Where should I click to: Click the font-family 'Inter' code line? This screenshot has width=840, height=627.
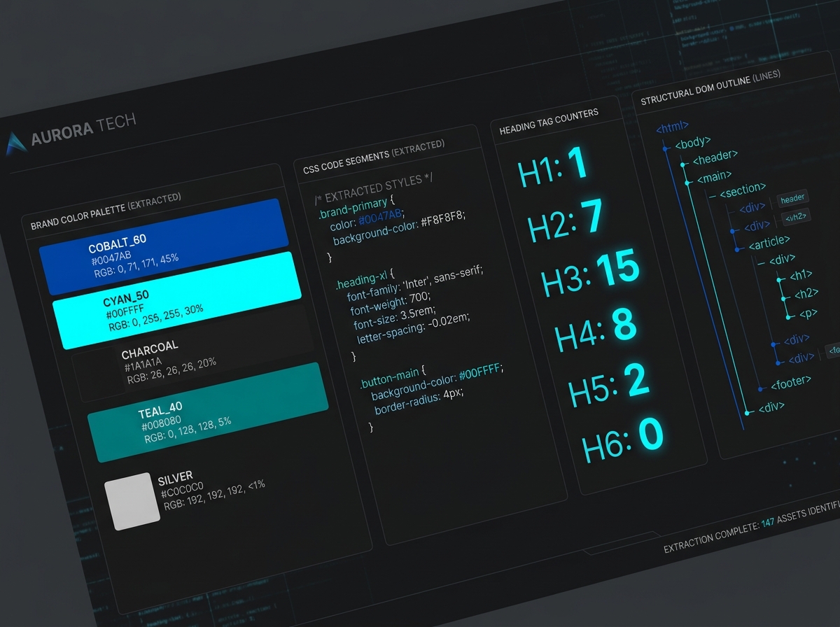click(x=416, y=282)
